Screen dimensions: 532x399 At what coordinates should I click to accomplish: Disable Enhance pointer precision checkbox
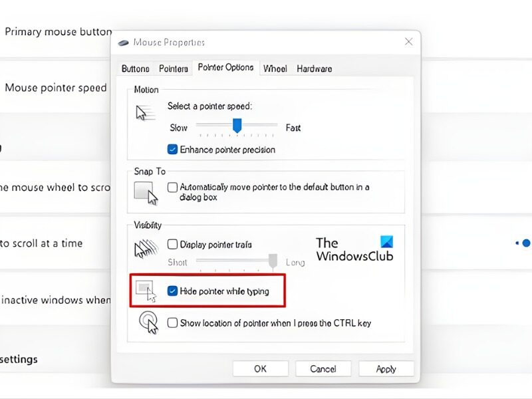(173, 150)
